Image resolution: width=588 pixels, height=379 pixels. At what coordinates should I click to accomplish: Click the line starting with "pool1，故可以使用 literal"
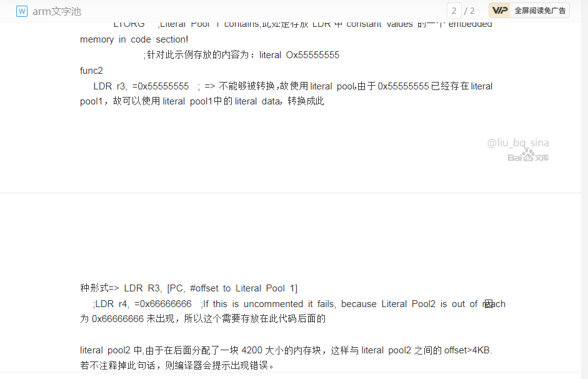pyautogui.click(x=202, y=101)
